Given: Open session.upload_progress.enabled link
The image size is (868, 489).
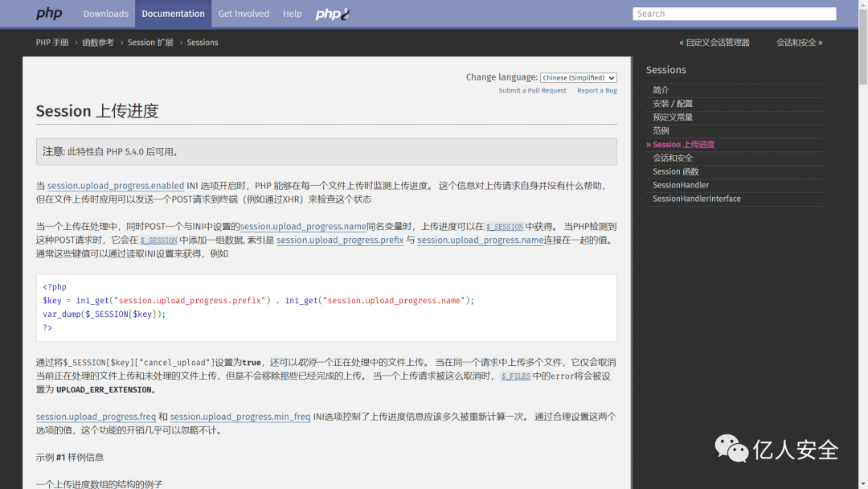Looking at the screenshot, I should 116,186.
